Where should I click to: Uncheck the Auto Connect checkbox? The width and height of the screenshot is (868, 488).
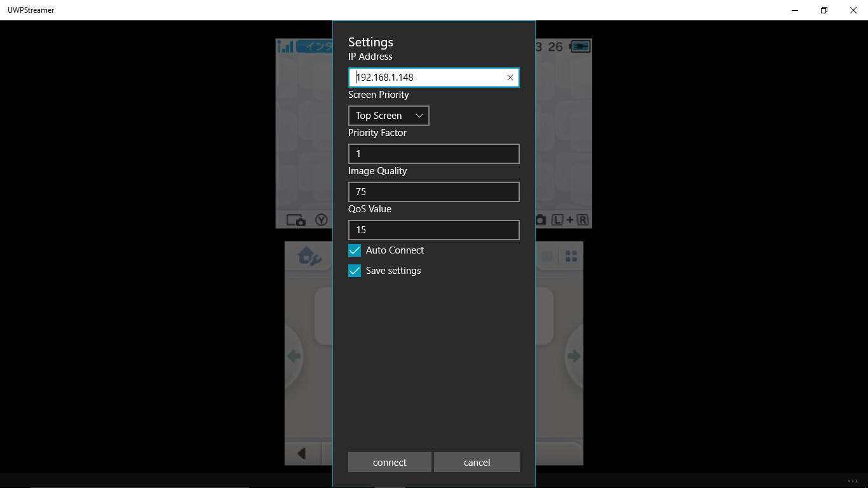coord(354,250)
